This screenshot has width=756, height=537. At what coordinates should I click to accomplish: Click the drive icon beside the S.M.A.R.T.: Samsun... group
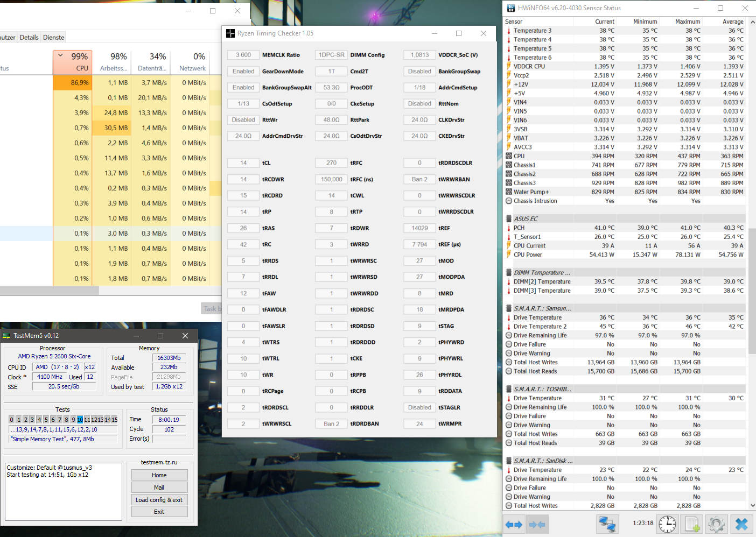[x=509, y=308]
